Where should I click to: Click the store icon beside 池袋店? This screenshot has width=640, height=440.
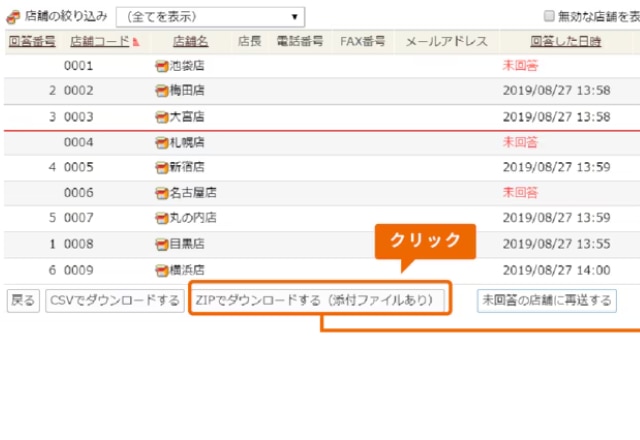pyautogui.click(x=162, y=67)
